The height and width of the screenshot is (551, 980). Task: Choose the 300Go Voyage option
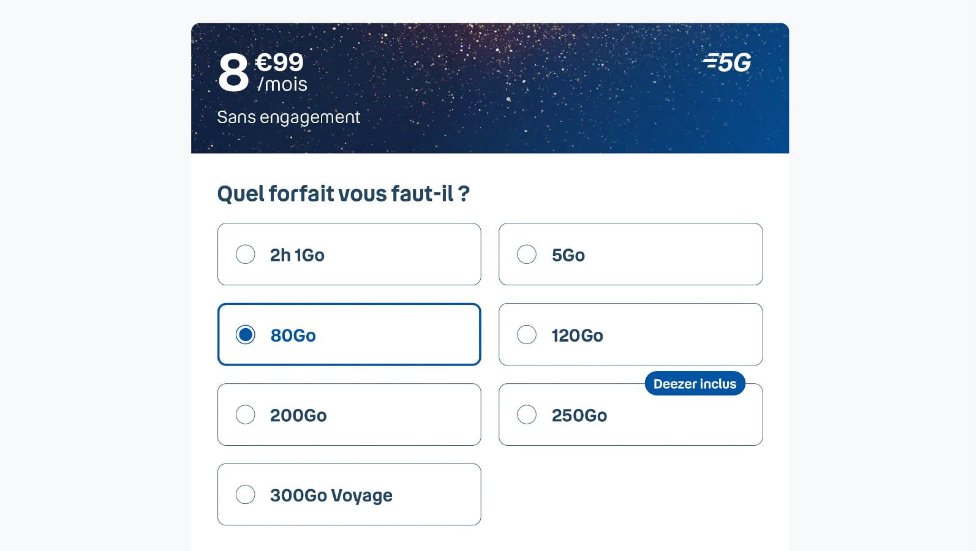[x=246, y=495]
